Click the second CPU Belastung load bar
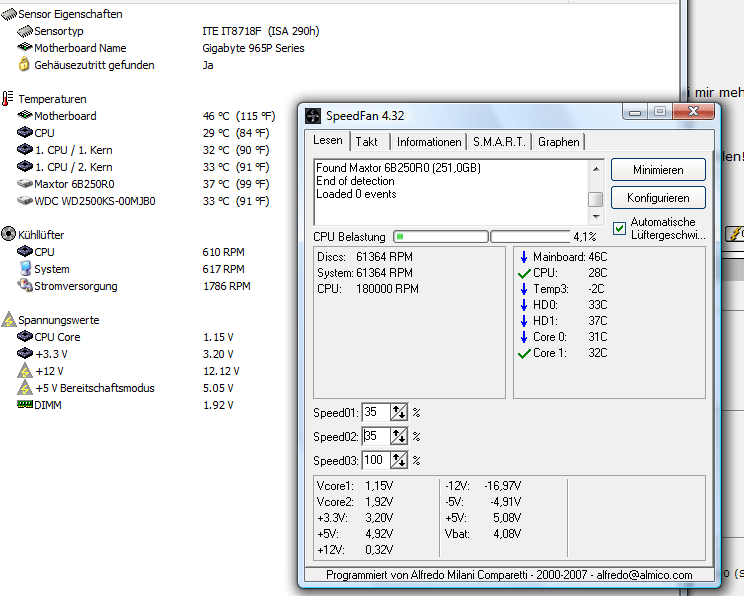The image size is (744, 596). coord(530,236)
